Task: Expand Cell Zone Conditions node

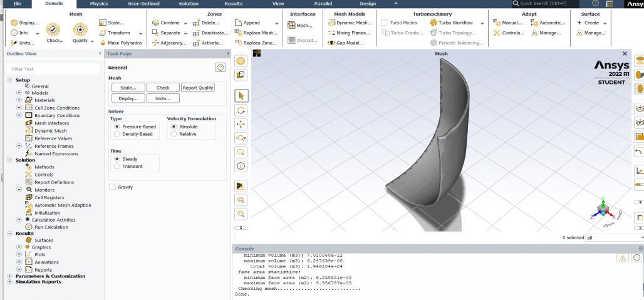Action: 19,108
